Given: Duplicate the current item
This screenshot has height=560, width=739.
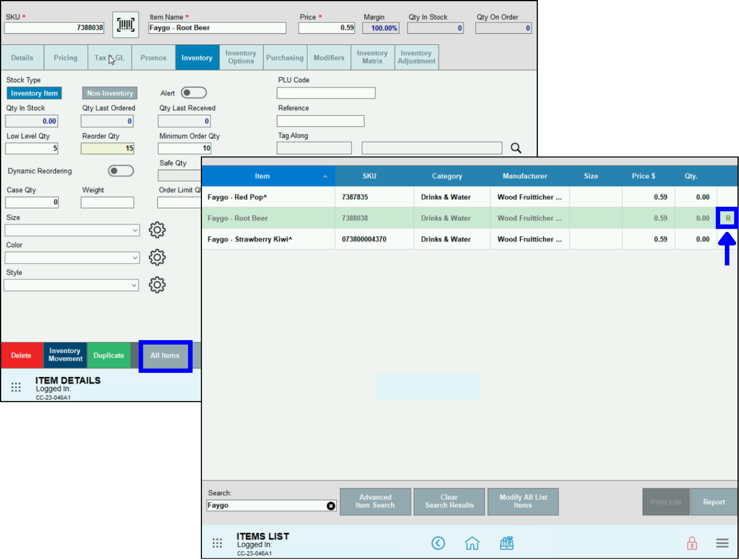Looking at the screenshot, I should tap(109, 355).
